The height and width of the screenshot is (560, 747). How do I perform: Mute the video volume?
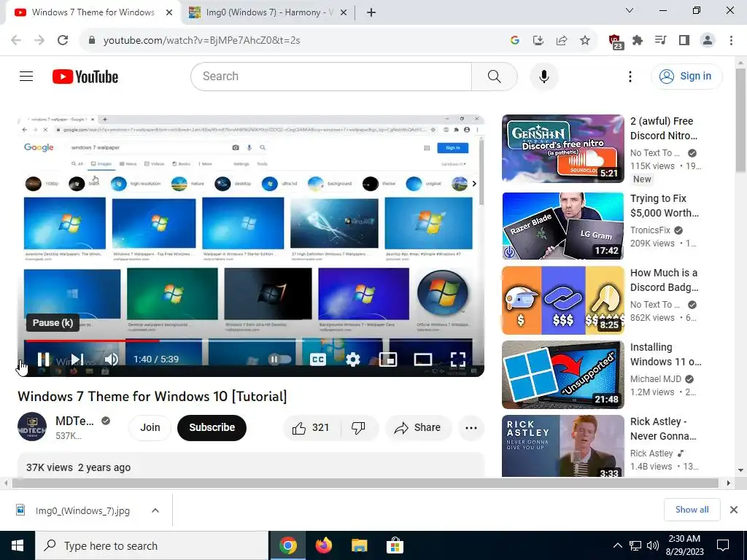[111, 359]
